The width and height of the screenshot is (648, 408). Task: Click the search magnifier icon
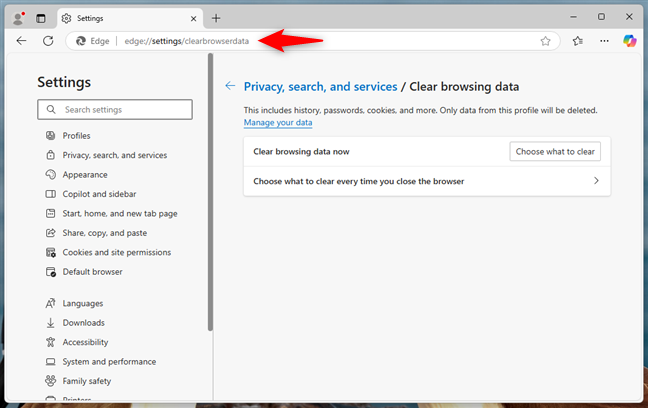[51, 109]
